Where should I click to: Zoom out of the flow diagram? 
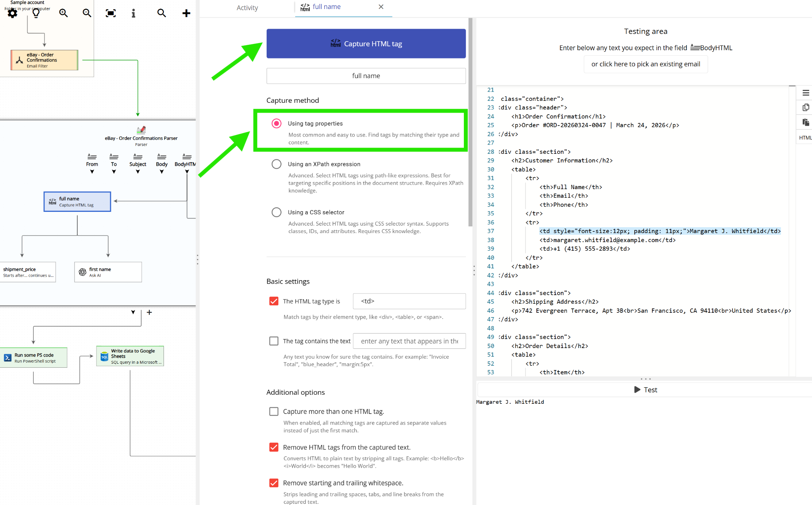tap(87, 13)
